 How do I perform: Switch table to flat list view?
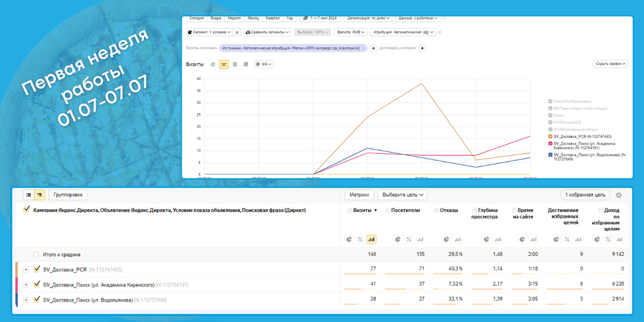pos(28,195)
